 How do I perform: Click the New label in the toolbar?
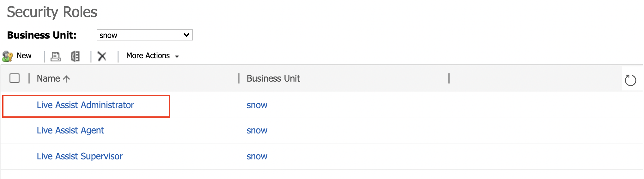pyautogui.click(x=24, y=56)
